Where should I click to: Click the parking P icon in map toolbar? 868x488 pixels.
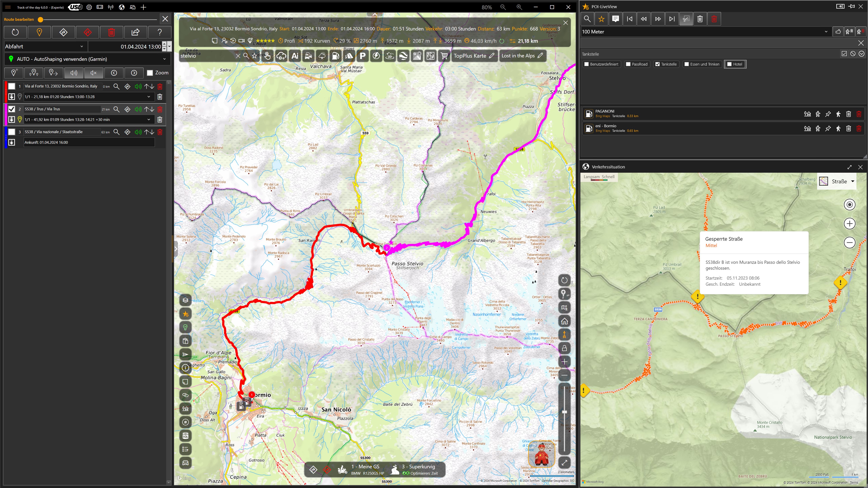coord(363,56)
